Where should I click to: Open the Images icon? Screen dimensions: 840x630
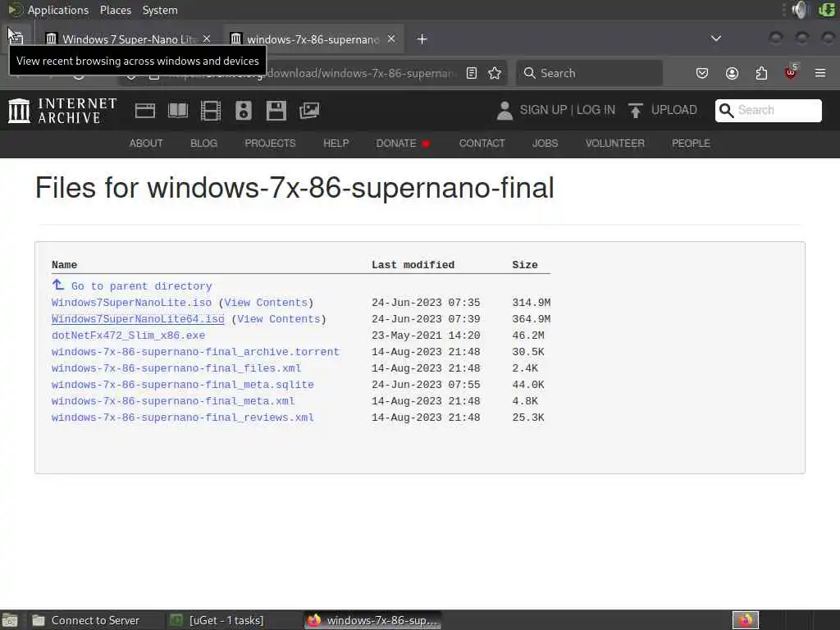click(x=309, y=111)
